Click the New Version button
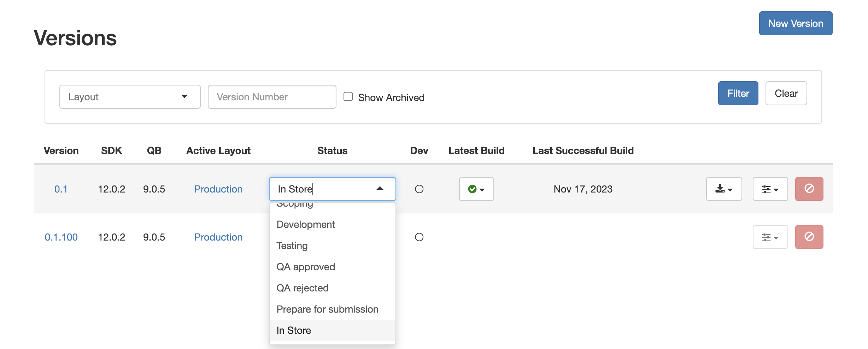The image size is (868, 349). pyautogui.click(x=796, y=23)
